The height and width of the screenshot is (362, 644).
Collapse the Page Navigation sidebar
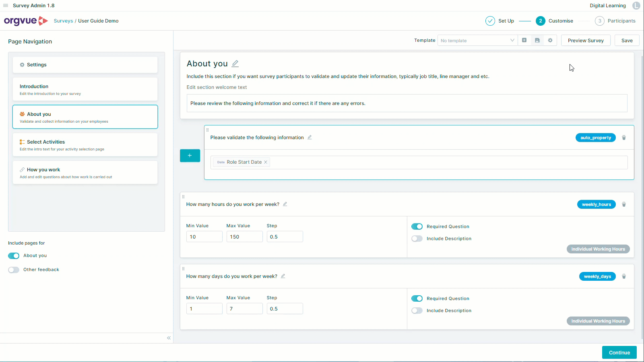[169, 338]
